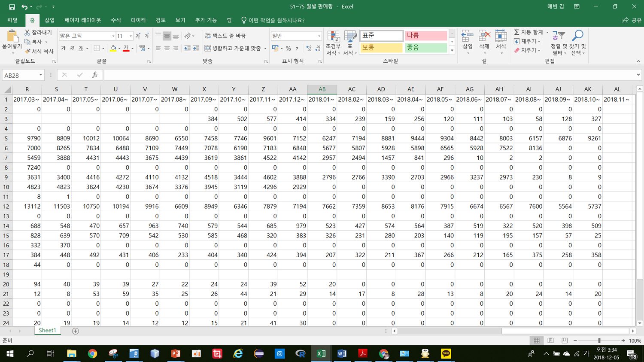
Task: Select the Sheet1 worksheet tab
Action: click(x=47, y=331)
